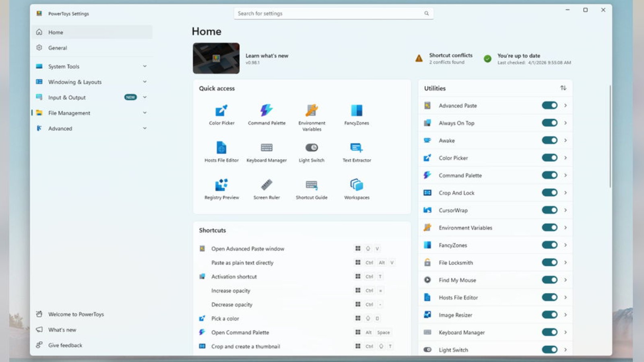The image size is (644, 362).
Task: Open Environment Variables quick access icon
Action: [312, 117]
